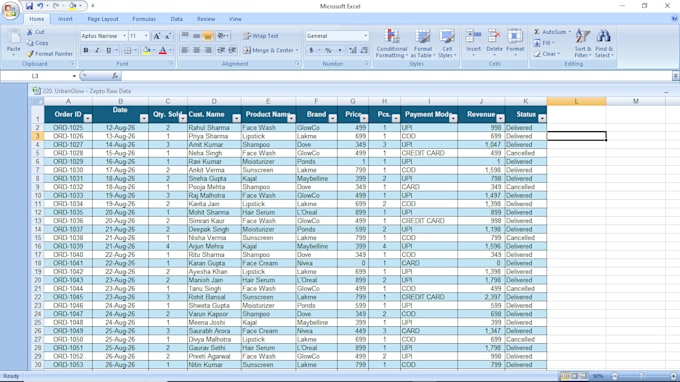Open the Help icon at ribbon right
Viewport: 680px width, 382px height.
coord(674,19)
